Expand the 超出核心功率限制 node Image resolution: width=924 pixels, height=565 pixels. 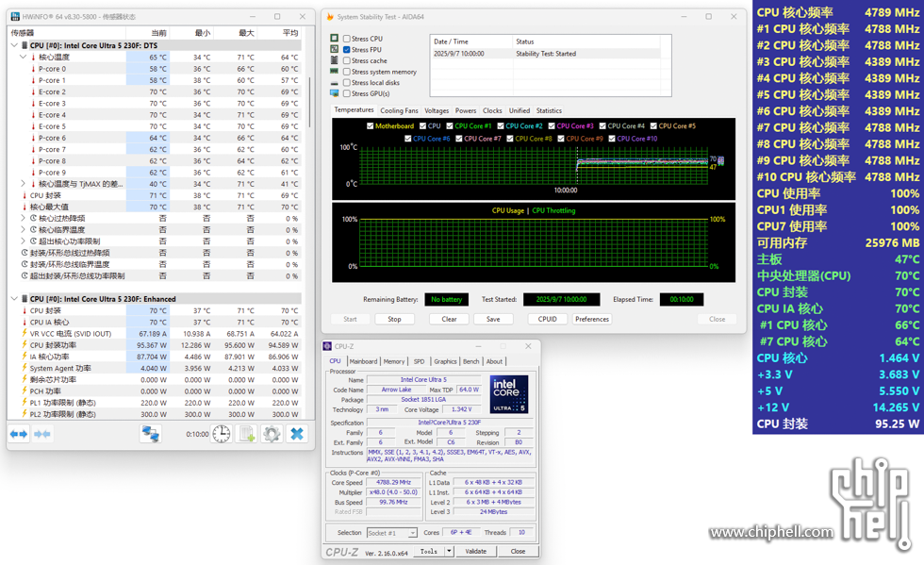23,241
